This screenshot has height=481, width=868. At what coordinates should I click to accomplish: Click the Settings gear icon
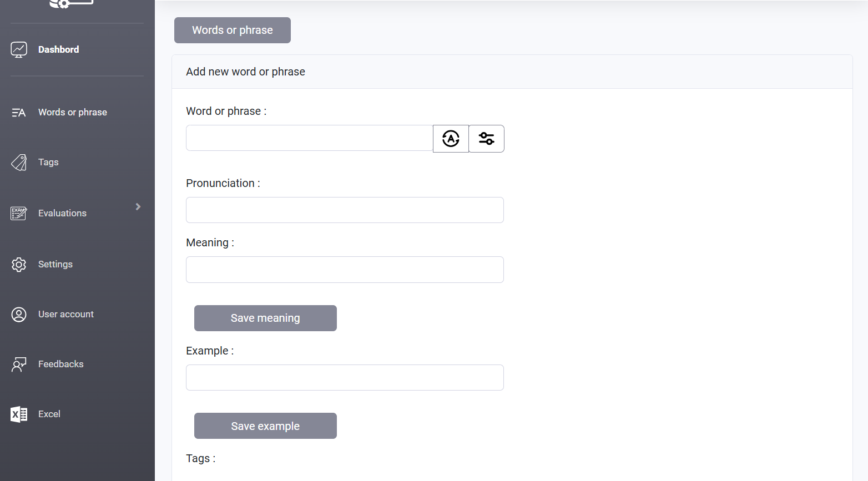point(19,265)
